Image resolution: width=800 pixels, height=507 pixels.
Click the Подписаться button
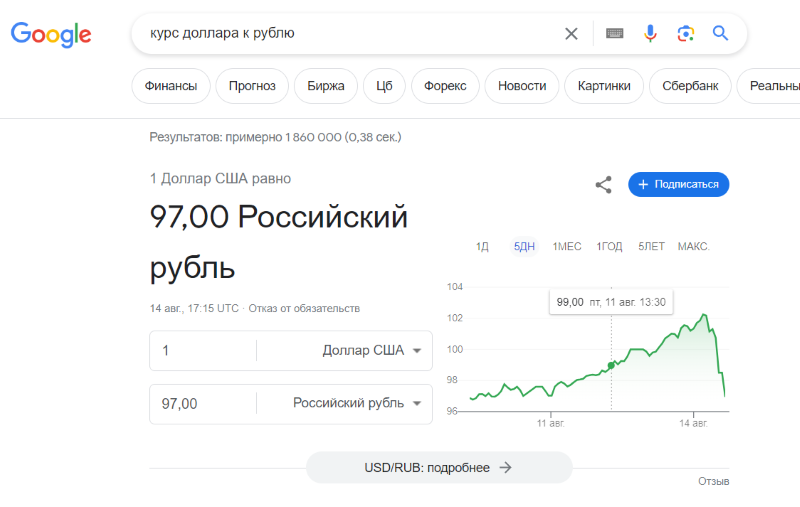coord(679,185)
